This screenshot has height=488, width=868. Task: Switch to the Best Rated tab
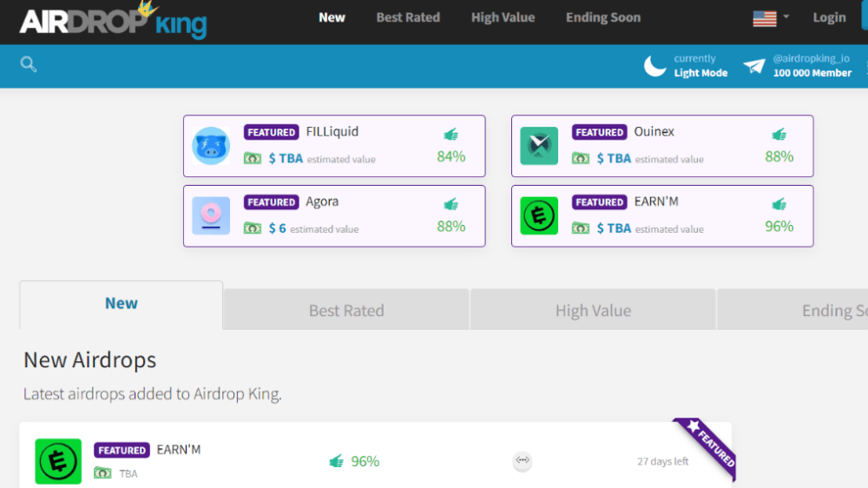point(346,310)
